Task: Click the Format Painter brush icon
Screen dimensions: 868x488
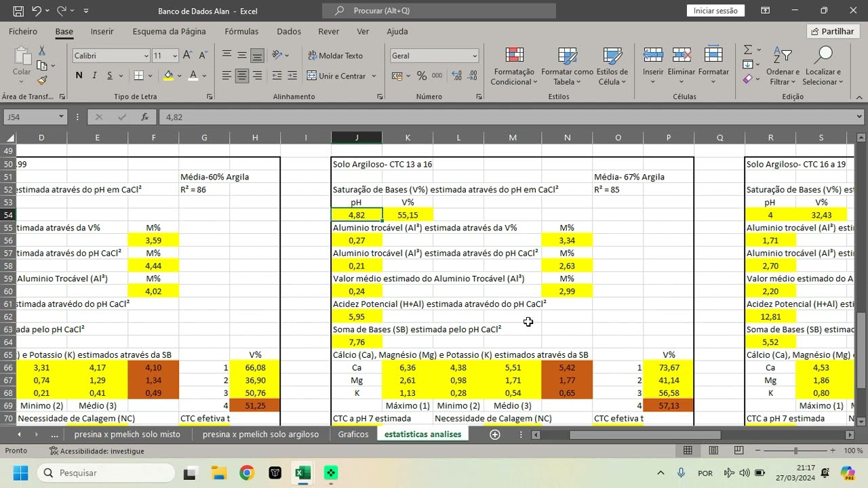Action: coord(42,80)
